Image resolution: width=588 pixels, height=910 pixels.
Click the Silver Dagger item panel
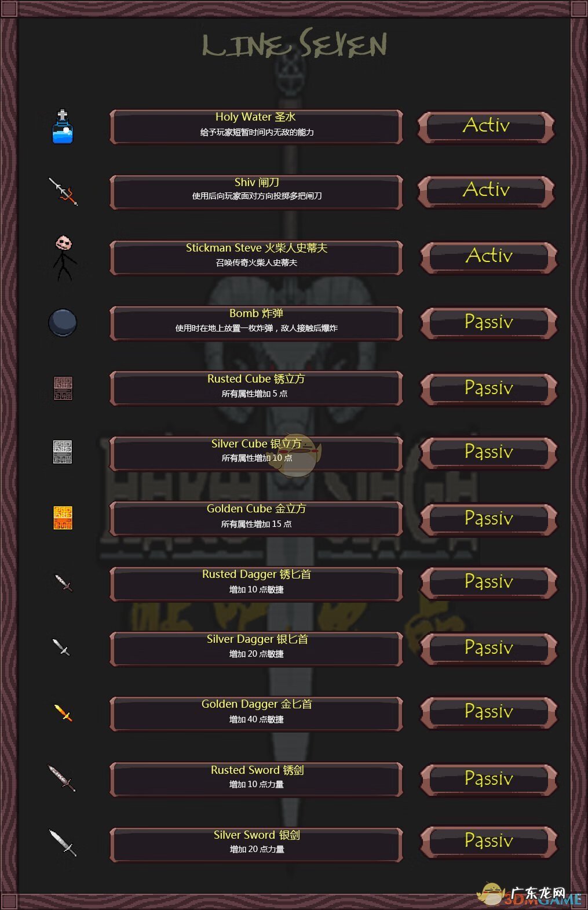(x=256, y=649)
